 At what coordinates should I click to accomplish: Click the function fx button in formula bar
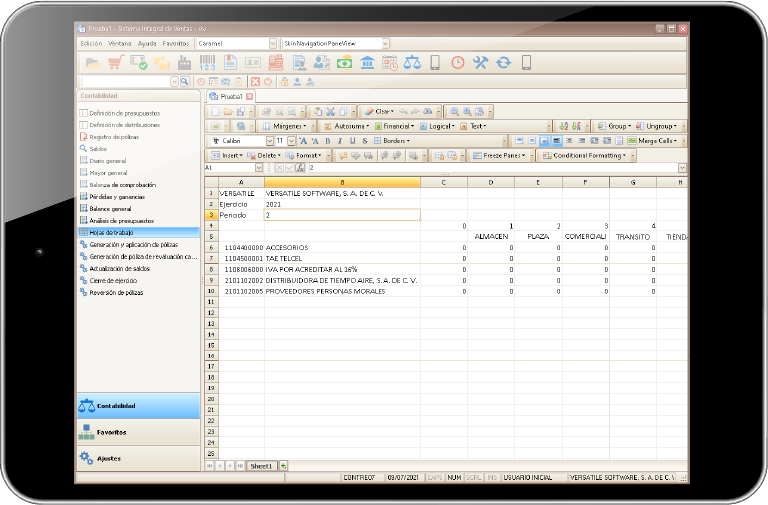click(x=300, y=168)
